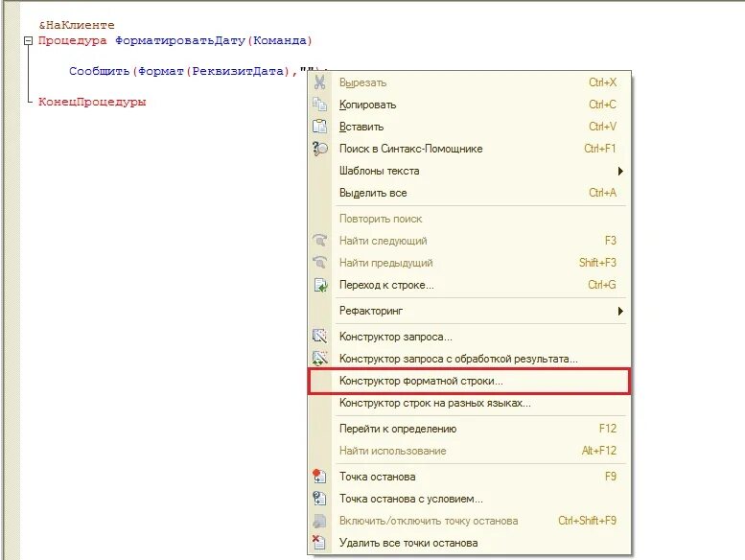745x560 pixels.
Task: Click the clipboard icon beside Вставить
Action: coord(319,127)
